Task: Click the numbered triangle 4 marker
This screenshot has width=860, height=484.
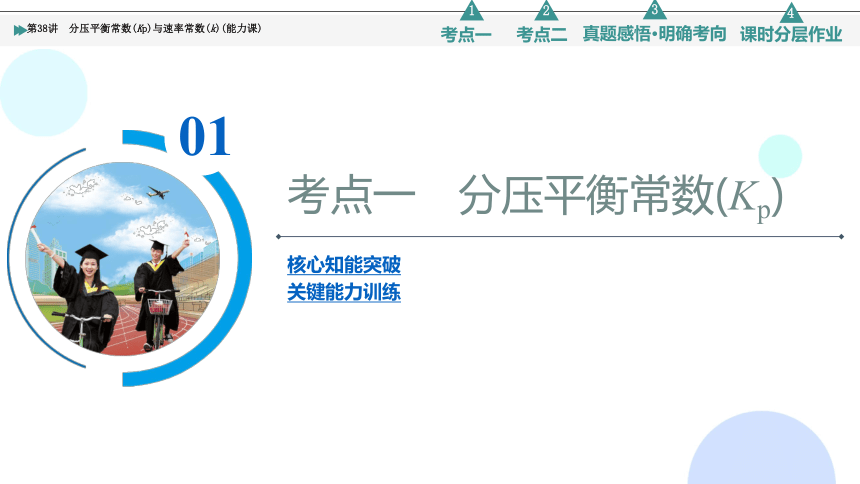Action: pyautogui.click(x=790, y=13)
